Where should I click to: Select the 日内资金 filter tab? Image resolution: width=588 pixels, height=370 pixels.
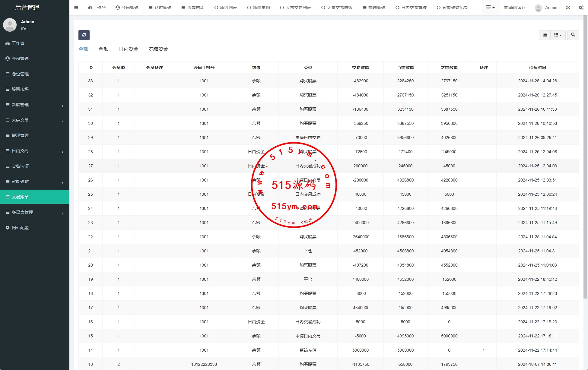point(129,49)
